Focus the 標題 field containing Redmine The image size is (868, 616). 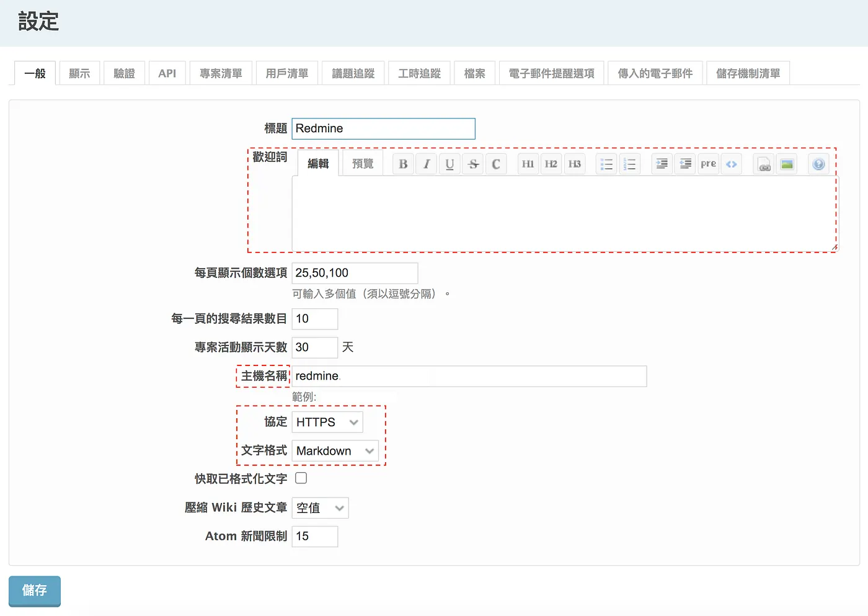pos(384,128)
